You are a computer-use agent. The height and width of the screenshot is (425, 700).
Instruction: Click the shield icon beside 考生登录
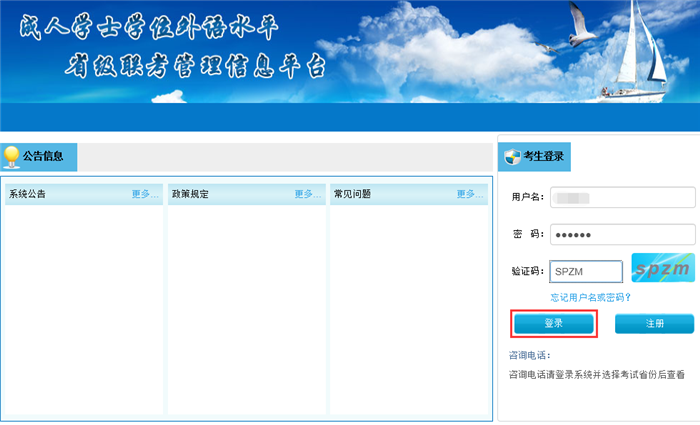[x=512, y=156]
